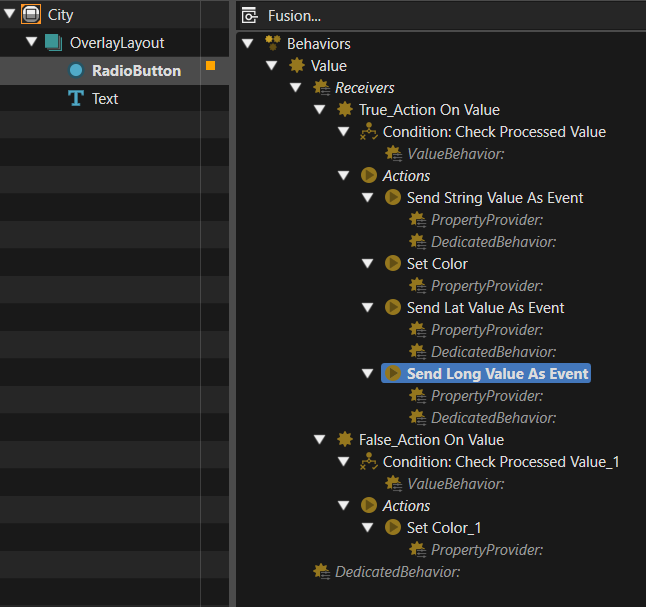Select the Send Long Value As Event item

pos(497,373)
